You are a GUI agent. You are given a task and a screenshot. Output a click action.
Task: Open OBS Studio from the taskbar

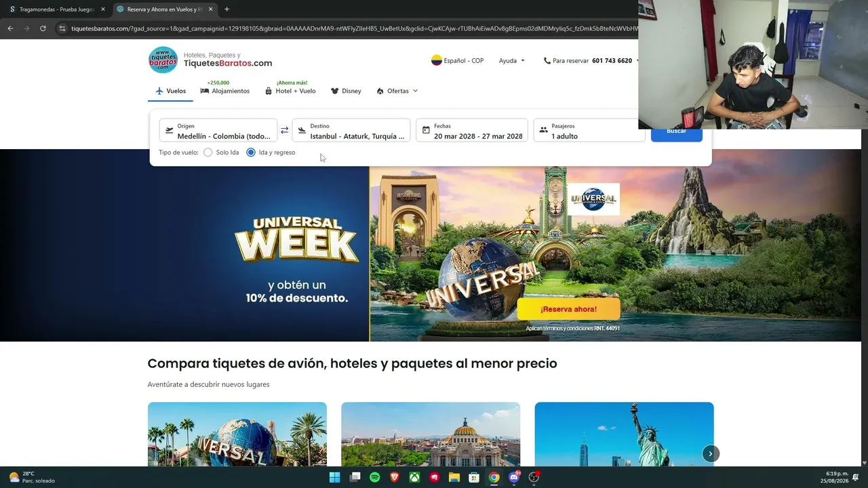534,477
